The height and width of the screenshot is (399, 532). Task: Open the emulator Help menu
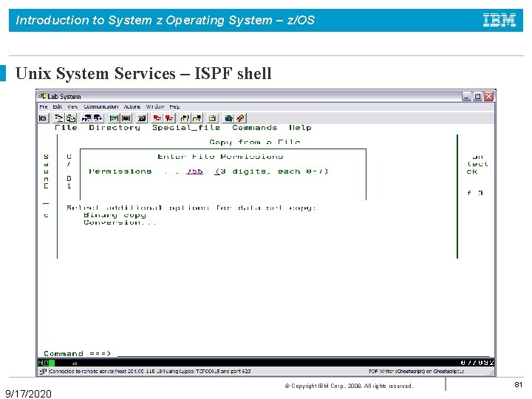174,106
